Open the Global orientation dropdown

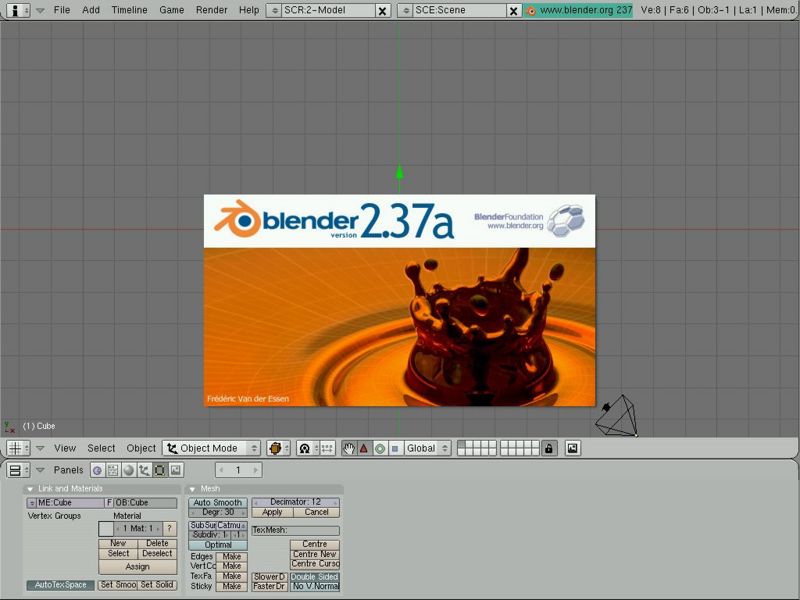[428, 448]
